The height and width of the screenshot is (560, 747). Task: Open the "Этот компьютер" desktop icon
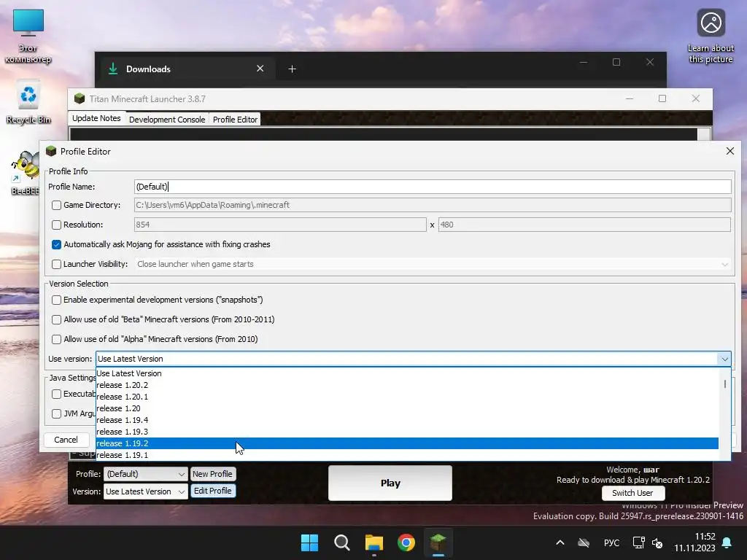[x=28, y=36]
